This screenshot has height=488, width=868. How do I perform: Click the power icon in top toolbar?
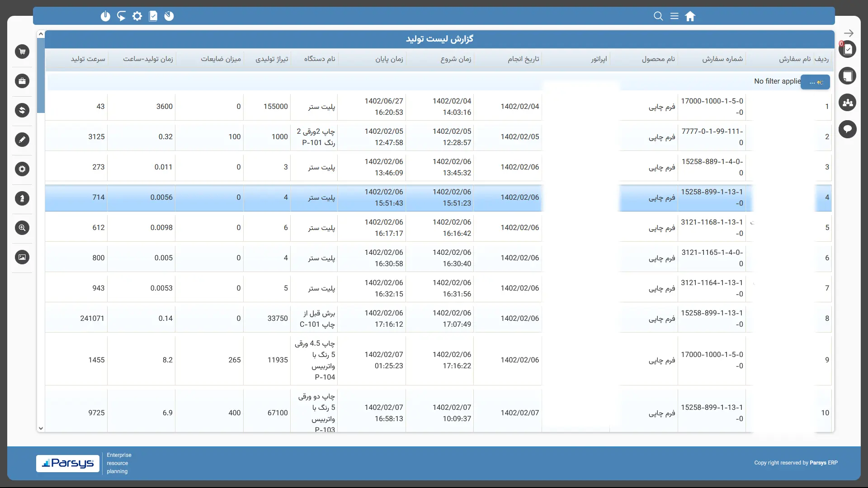pyautogui.click(x=105, y=16)
